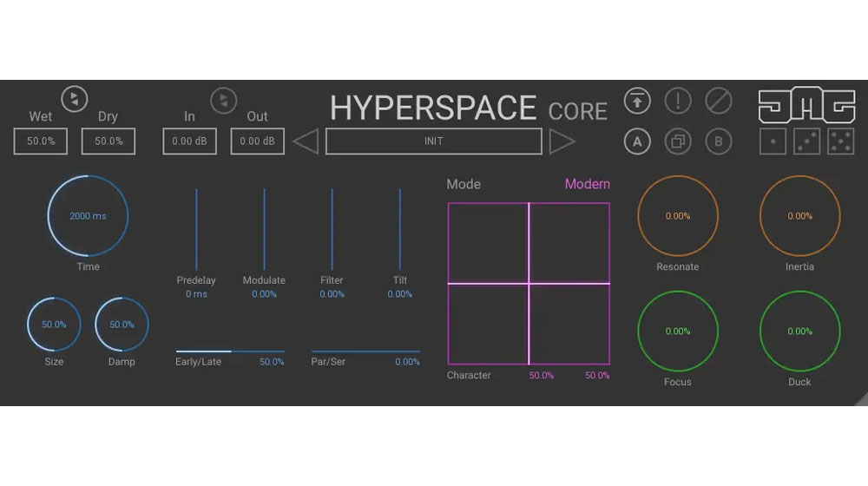Click the Modulate 0.00% value
The height and width of the screenshot is (486, 868).
(x=264, y=294)
